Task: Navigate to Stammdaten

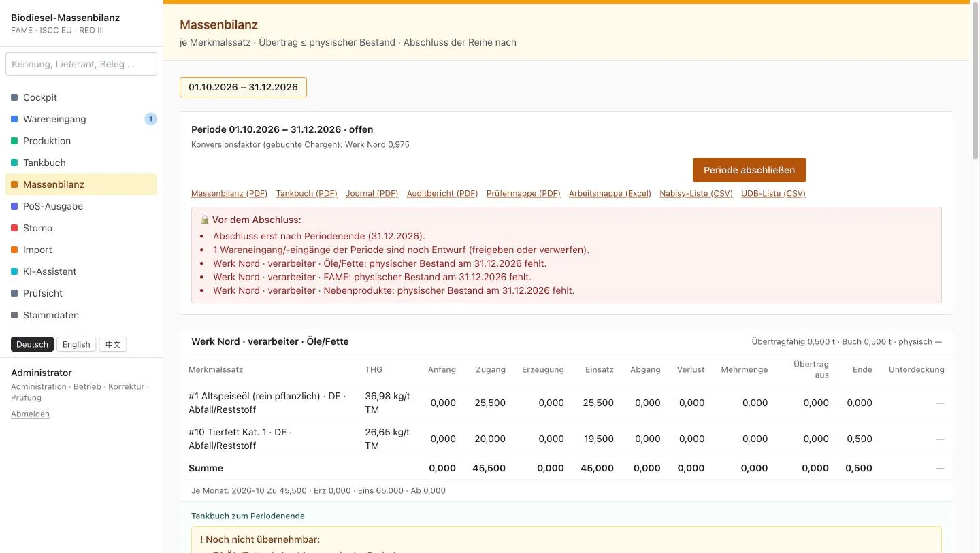Action: 81,315
